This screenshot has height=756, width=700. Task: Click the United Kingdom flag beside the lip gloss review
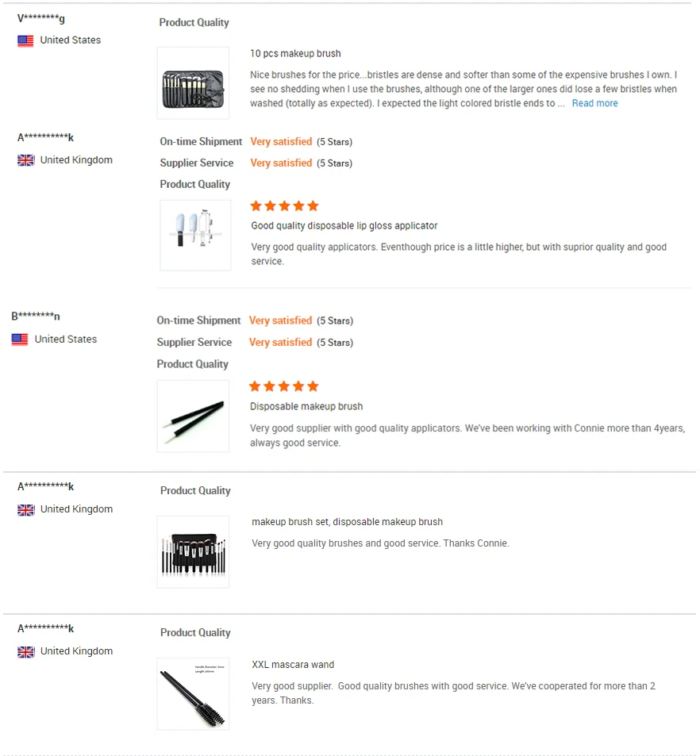[26, 160]
